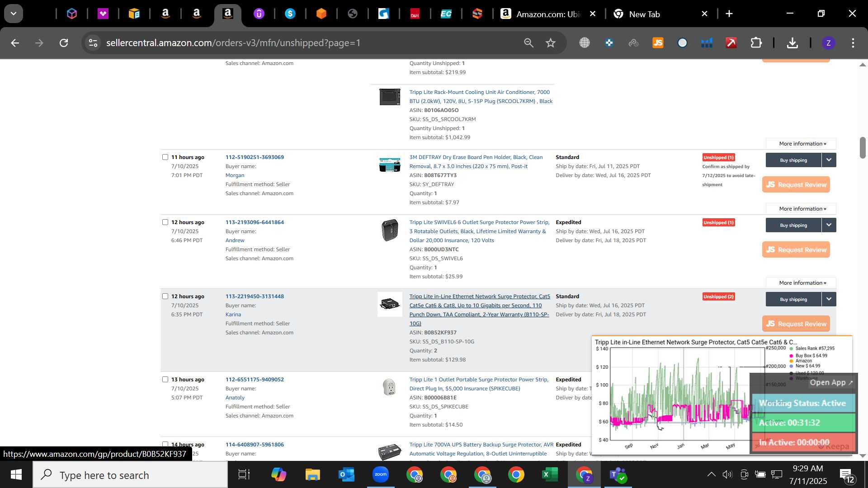The width and height of the screenshot is (868, 488).
Task: Open the red arrow extension icon
Action: tap(731, 43)
